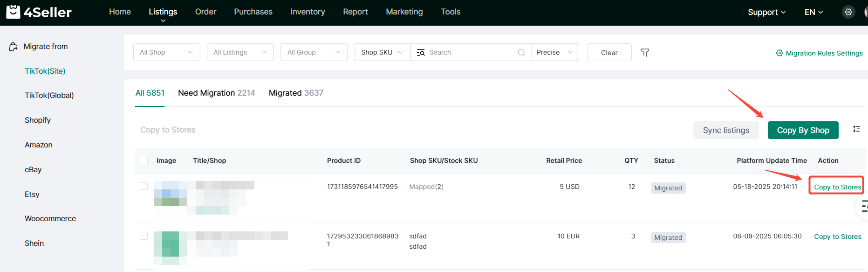
Task: Click Copy to Stores for the 5 USD listing
Action: click(x=837, y=187)
